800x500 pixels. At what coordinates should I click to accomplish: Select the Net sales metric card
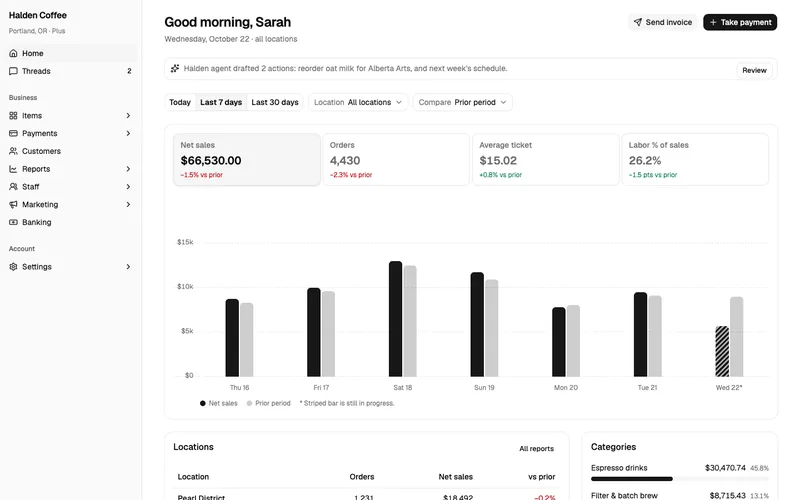247,160
